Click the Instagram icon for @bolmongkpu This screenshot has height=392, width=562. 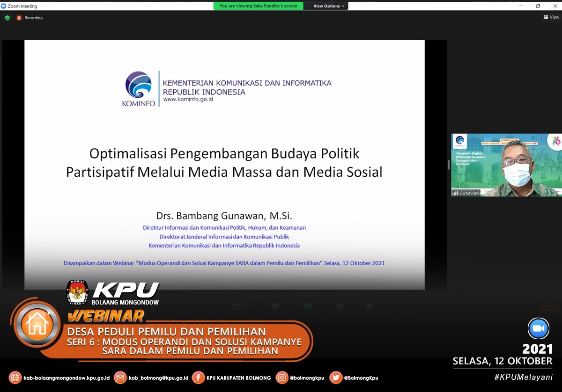pyautogui.click(x=282, y=377)
